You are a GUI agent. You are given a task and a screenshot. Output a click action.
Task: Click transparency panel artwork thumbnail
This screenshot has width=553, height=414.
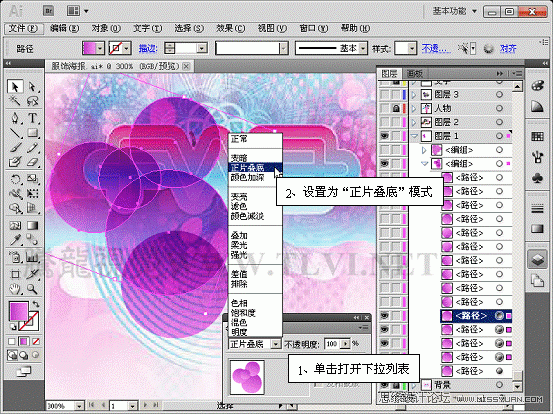click(x=247, y=377)
